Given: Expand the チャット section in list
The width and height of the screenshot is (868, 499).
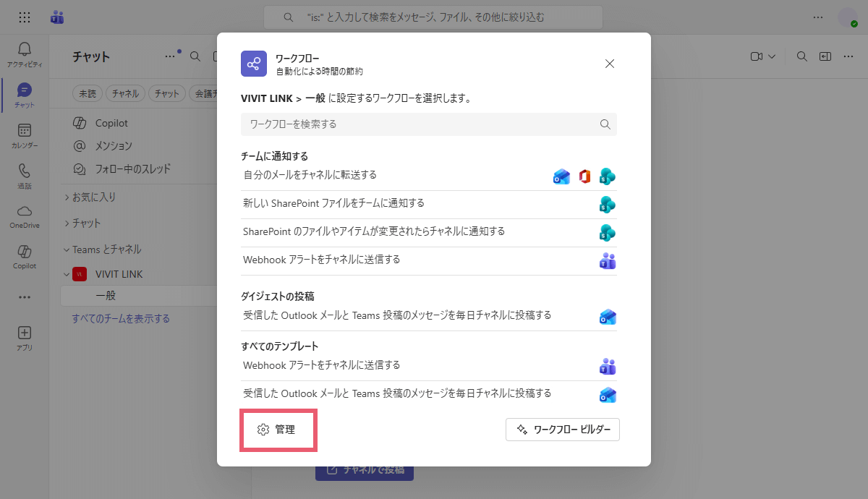Looking at the screenshot, I should [86, 223].
